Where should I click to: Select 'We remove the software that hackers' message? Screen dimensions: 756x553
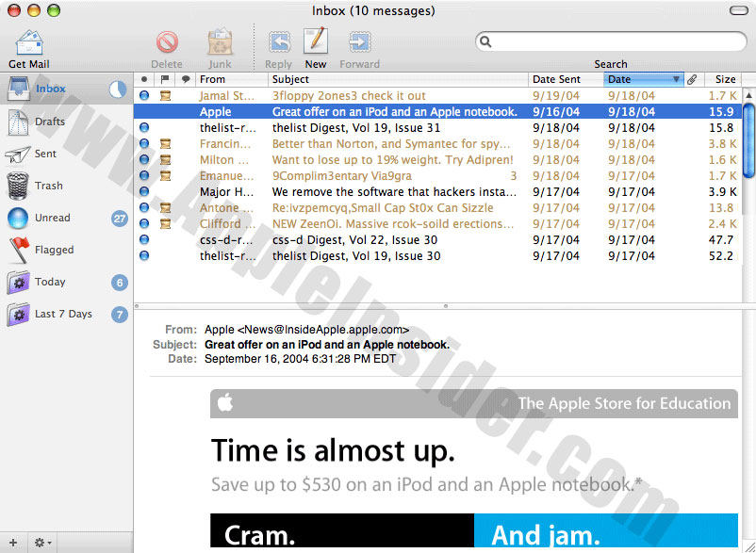[437, 192]
